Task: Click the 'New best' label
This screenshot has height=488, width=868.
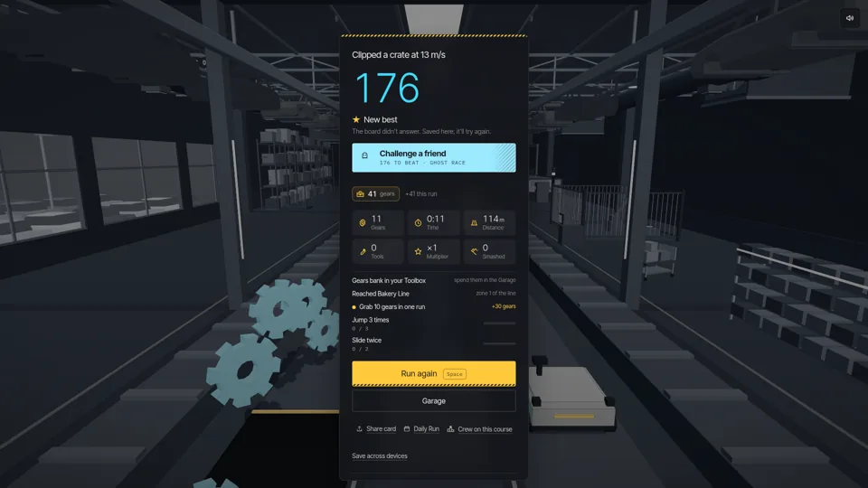Action: click(381, 119)
